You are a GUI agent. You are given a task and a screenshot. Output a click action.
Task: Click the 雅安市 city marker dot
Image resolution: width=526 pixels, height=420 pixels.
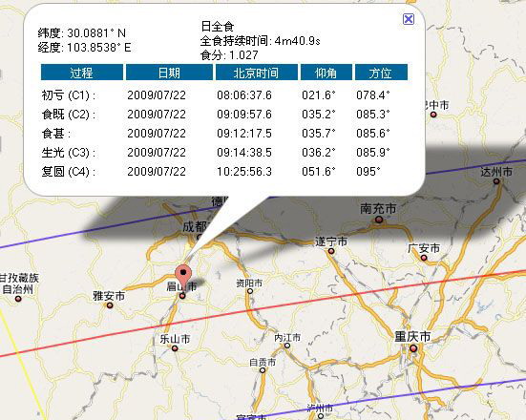point(110,305)
